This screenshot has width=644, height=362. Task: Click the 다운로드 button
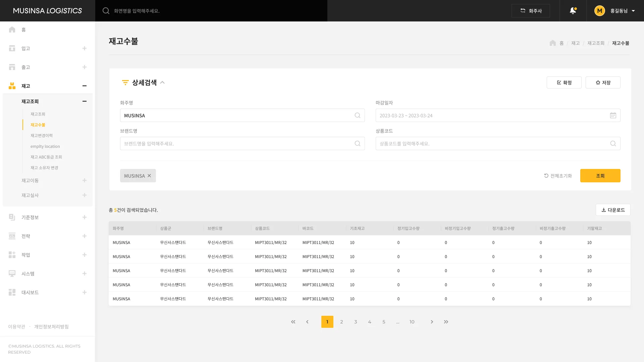613,210
